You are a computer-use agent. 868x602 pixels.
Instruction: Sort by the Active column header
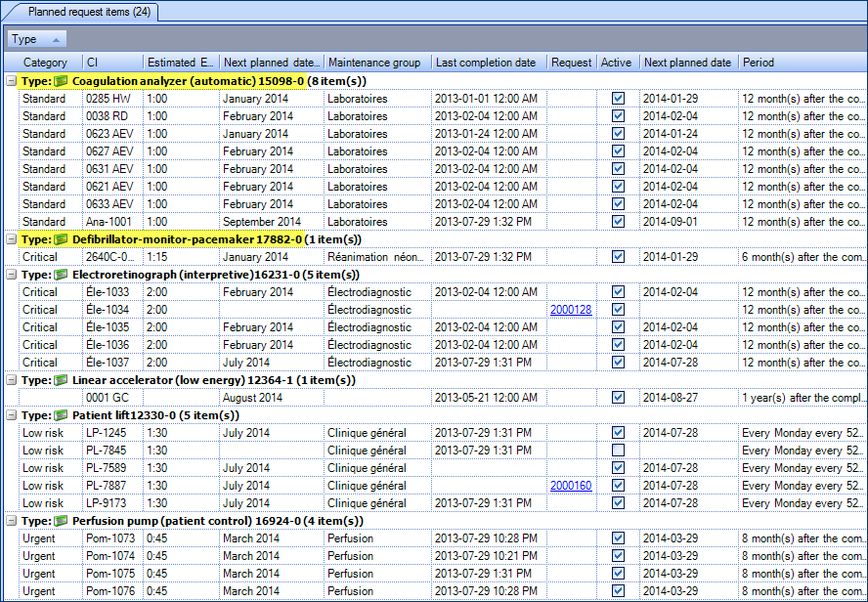pos(618,63)
